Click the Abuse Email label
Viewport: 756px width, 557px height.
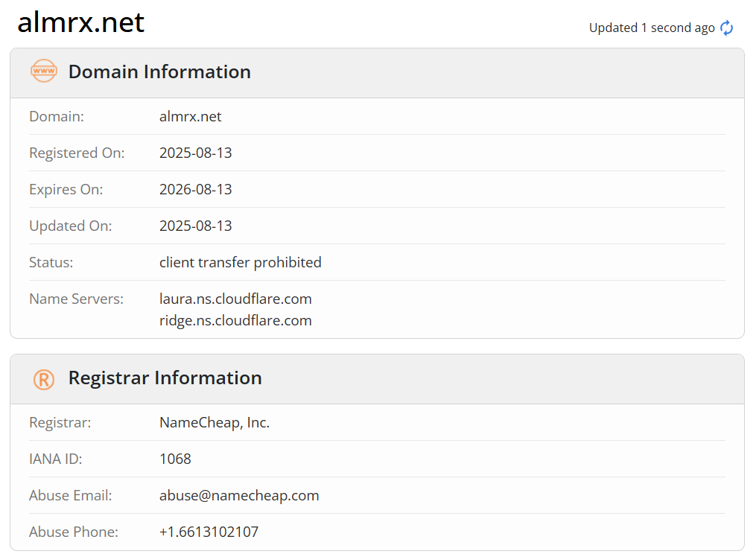71,496
